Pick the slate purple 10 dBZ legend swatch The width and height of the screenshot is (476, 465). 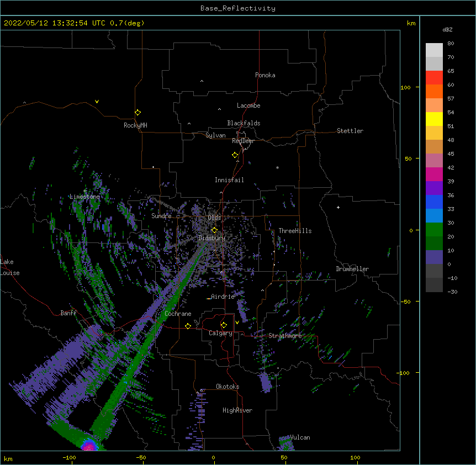coord(434,257)
